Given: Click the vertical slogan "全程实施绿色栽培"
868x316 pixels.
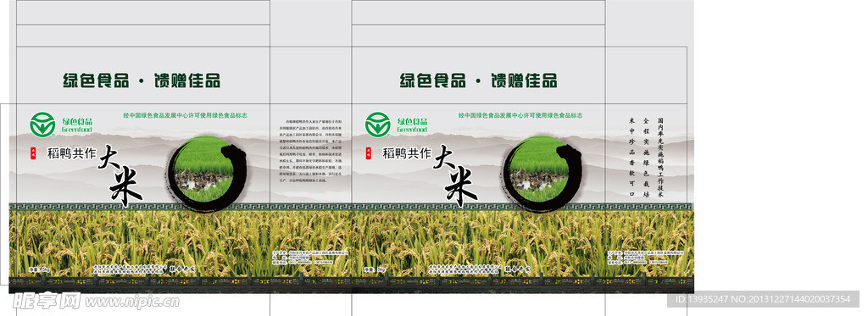Looking at the screenshot, I should click(645, 157).
